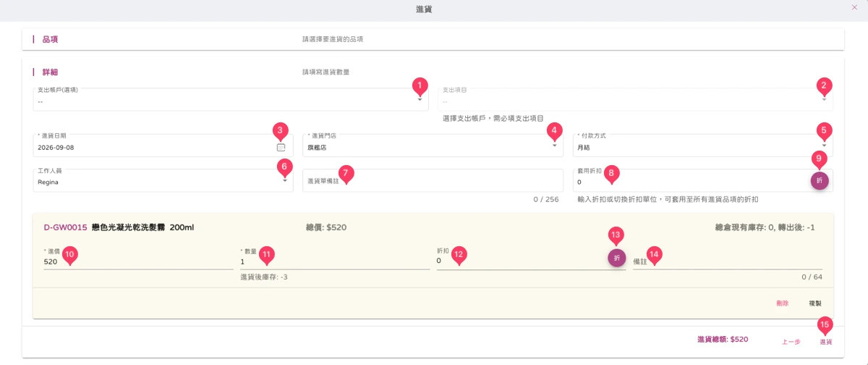Image resolution: width=868 pixels, height=365 pixels.
Task: Click the 進貨後庫存: -3 text
Action: tap(264, 277)
